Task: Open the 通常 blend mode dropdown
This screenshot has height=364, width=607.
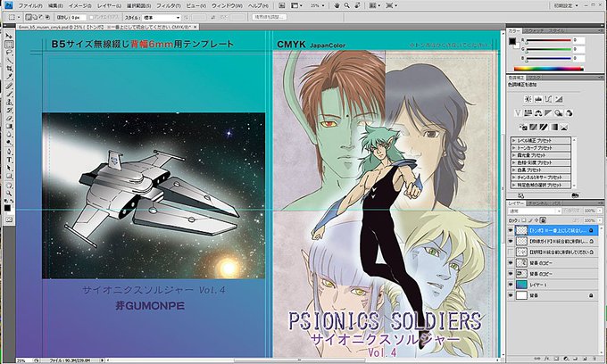Action: [534, 211]
